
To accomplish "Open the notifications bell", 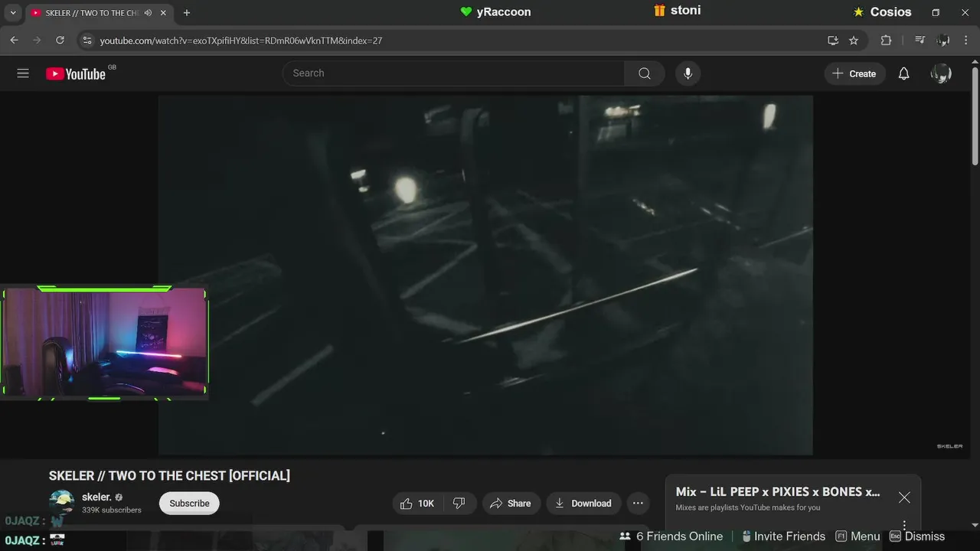I will (903, 73).
